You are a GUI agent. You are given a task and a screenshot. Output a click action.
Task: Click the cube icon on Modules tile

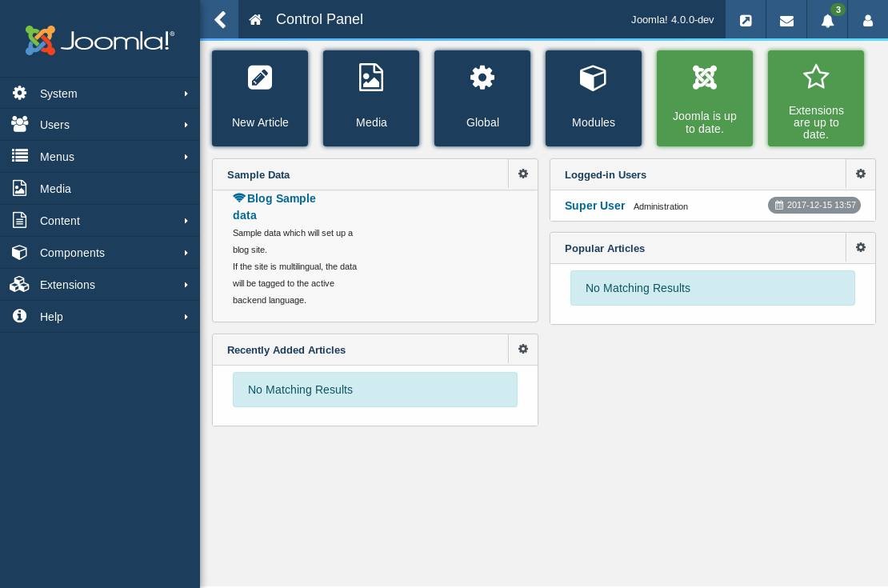point(593,78)
